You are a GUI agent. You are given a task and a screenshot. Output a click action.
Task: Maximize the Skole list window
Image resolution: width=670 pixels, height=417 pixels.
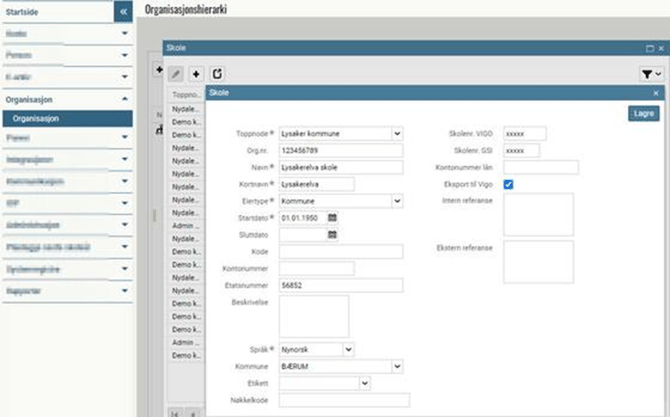coord(648,48)
